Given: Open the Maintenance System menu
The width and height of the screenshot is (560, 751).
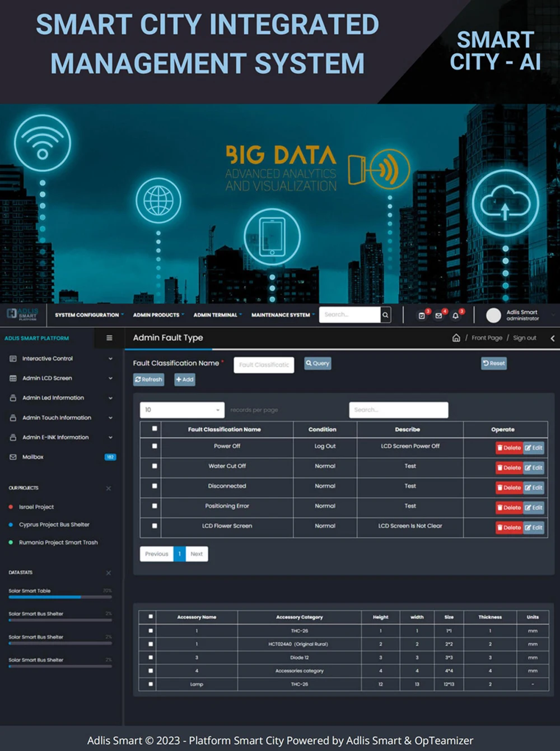Looking at the screenshot, I should 282,315.
